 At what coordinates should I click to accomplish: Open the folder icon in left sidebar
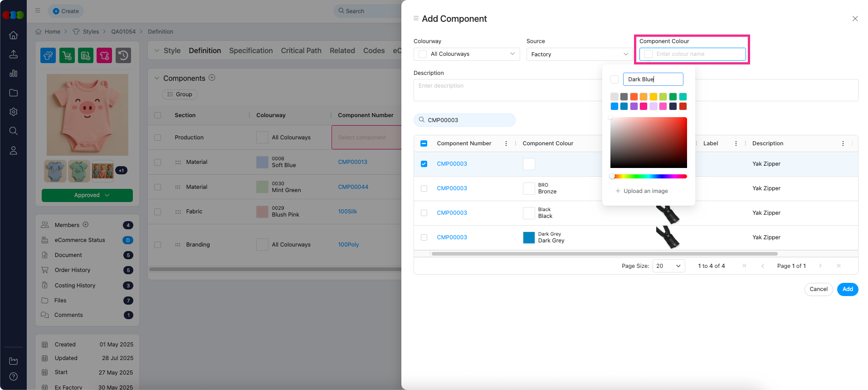click(x=14, y=93)
